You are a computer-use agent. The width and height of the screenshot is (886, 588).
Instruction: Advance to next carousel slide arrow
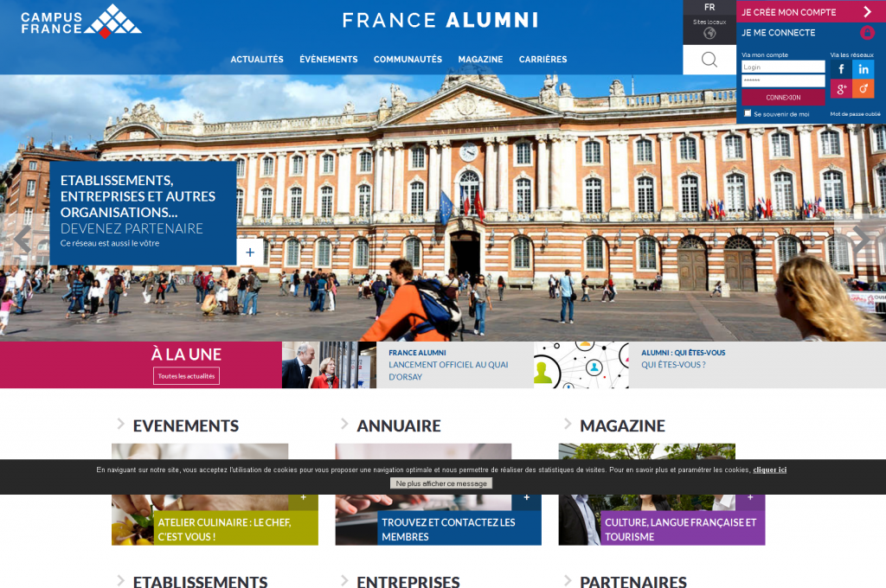861,239
